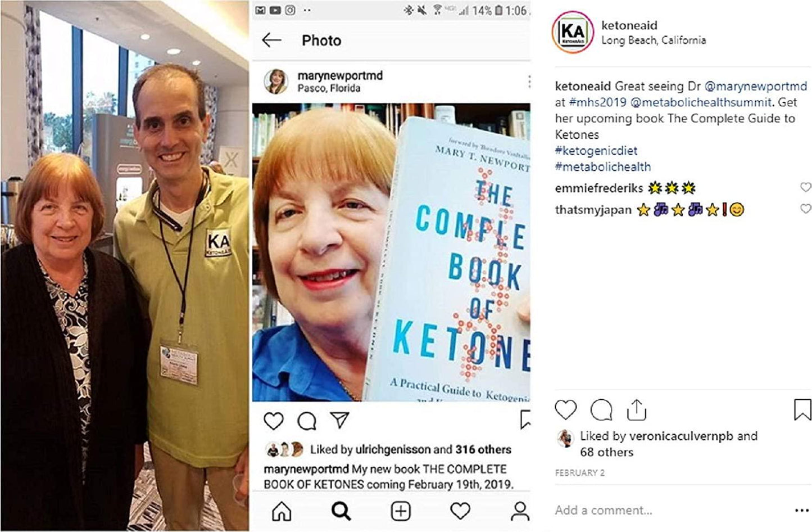Open more options beside Add a comment

(x=802, y=511)
